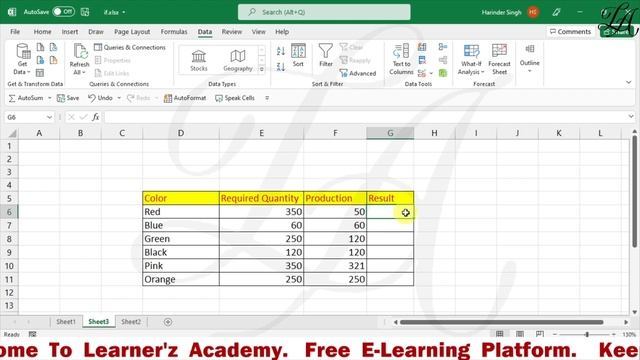
Task: Switch to the Home tab
Action: 42,31
